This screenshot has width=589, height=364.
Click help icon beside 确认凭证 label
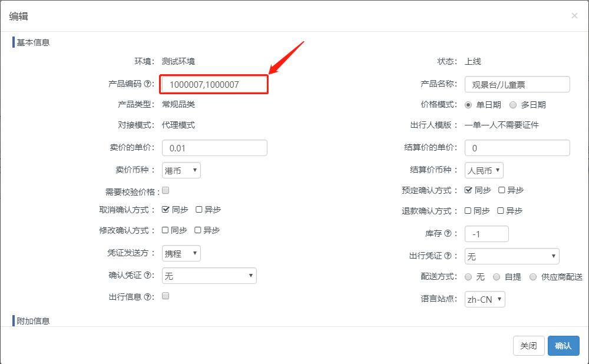click(x=147, y=275)
